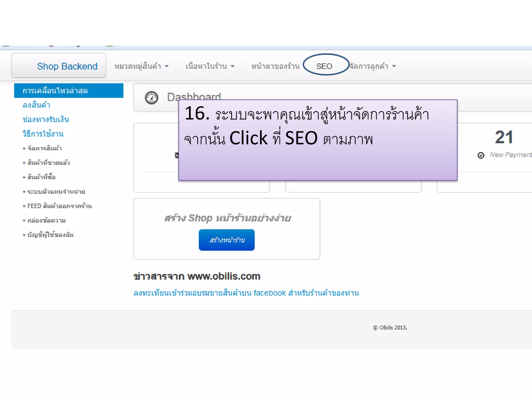The image size is (532, 399).
Task: Open วิธีการใช้งาน in the sidebar
Action: coord(43,134)
